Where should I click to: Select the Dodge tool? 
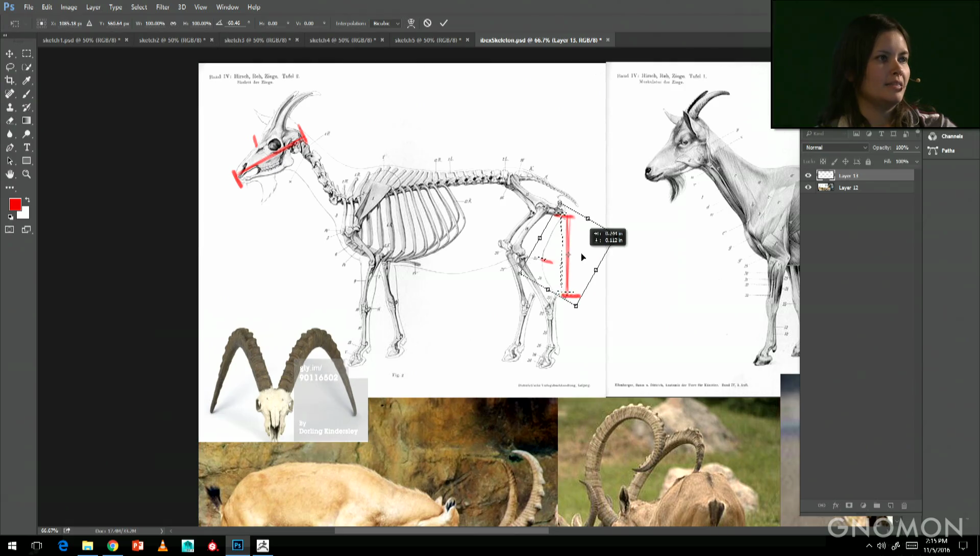pyautogui.click(x=27, y=134)
